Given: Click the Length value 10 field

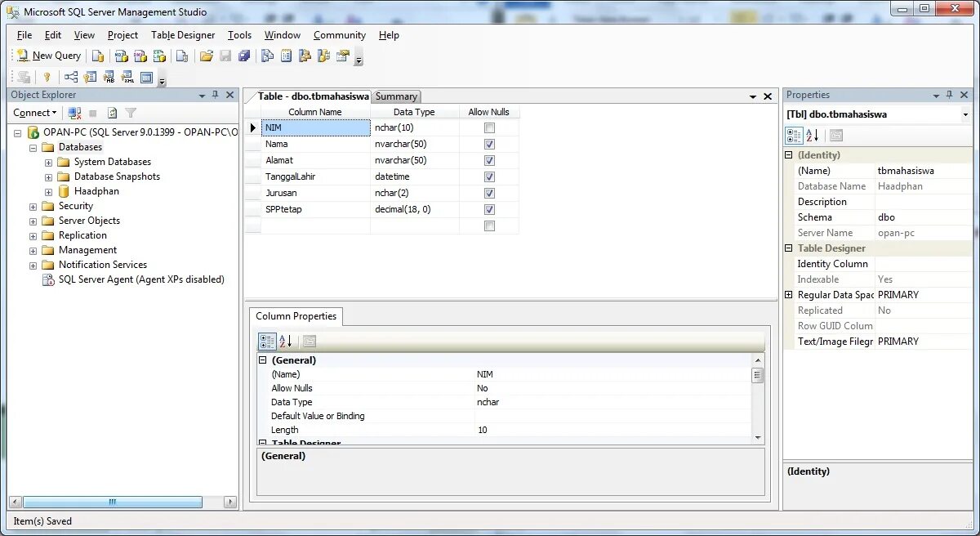Looking at the screenshot, I should [x=612, y=430].
